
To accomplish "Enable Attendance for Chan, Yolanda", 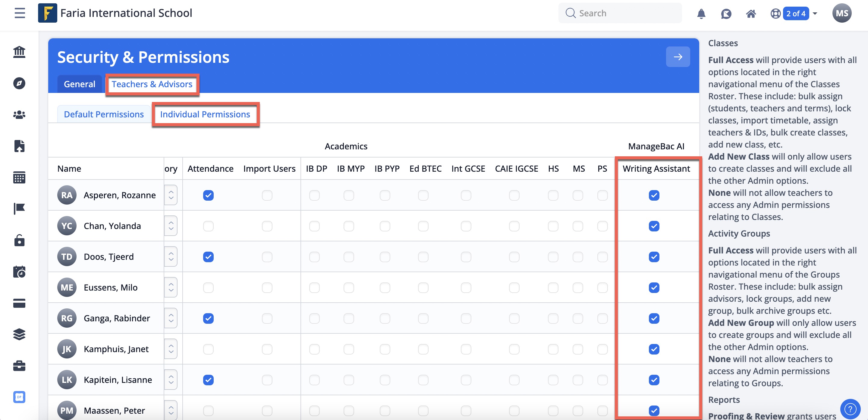I will pyautogui.click(x=208, y=226).
